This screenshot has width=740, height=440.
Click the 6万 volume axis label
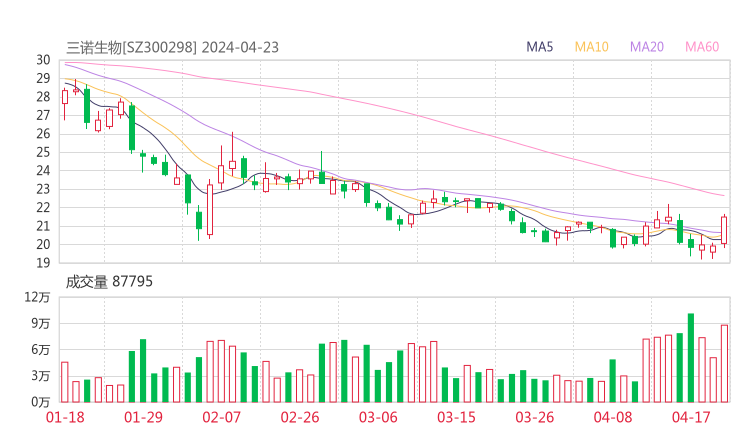click(41, 350)
